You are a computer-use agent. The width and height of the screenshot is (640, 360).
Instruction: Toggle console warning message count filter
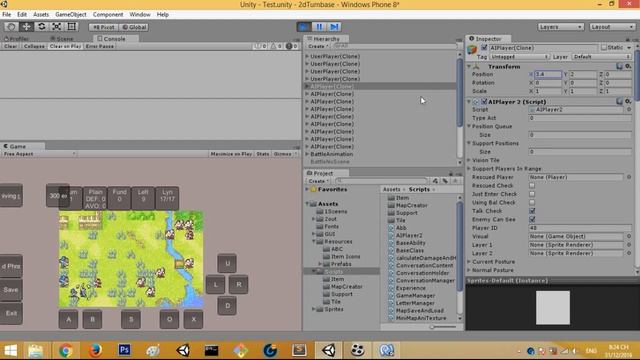click(x=276, y=46)
